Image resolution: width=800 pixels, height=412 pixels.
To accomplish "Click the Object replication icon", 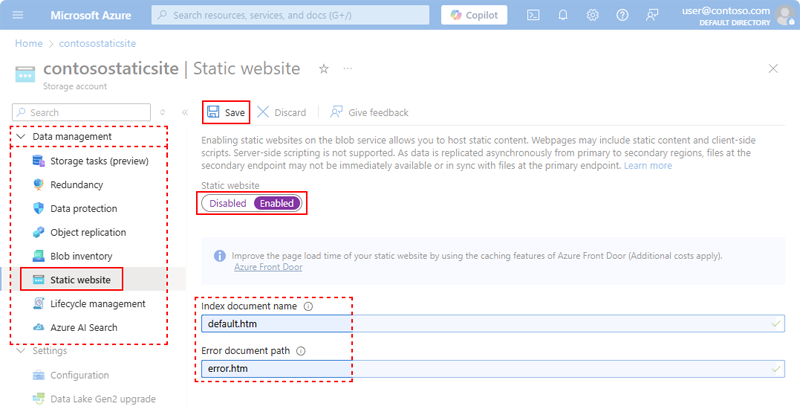I will point(38,232).
